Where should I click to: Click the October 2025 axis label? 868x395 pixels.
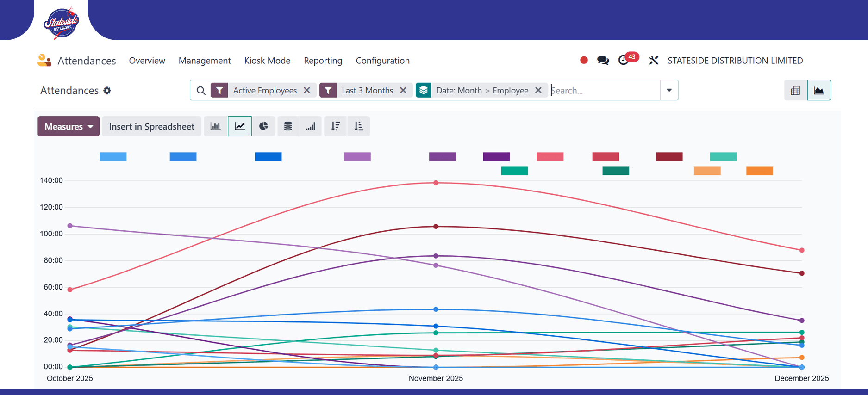[x=70, y=378]
